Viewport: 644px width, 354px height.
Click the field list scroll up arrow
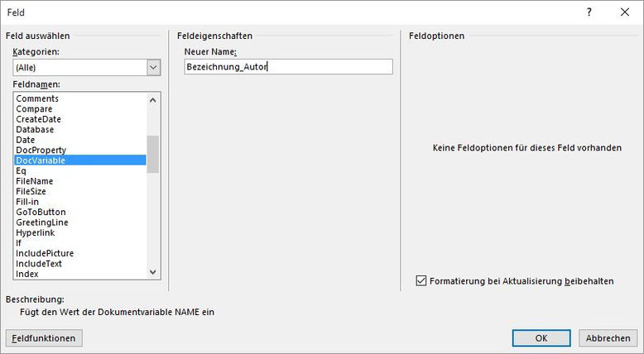pos(153,100)
